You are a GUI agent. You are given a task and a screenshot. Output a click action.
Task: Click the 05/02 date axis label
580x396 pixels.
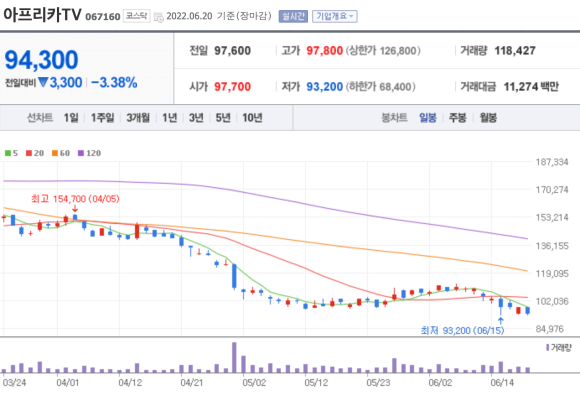click(254, 382)
